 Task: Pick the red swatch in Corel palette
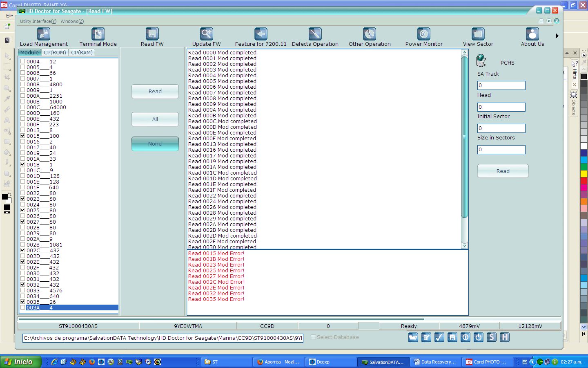[x=584, y=181]
